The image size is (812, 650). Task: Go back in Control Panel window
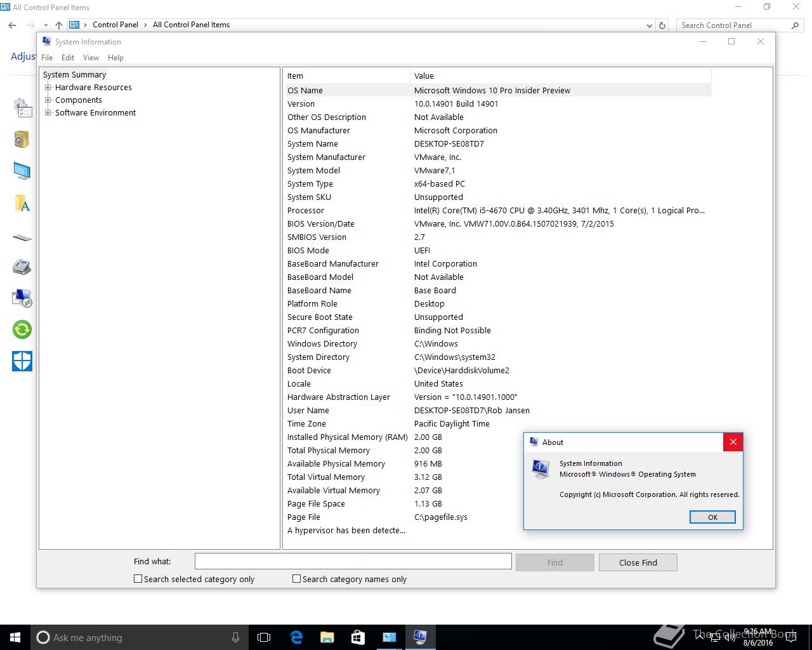point(12,25)
